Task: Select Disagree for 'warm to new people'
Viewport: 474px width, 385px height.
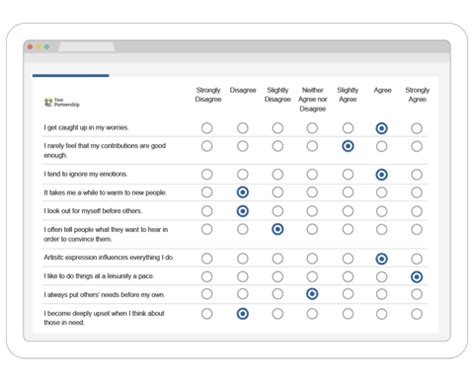Action: pyautogui.click(x=242, y=192)
